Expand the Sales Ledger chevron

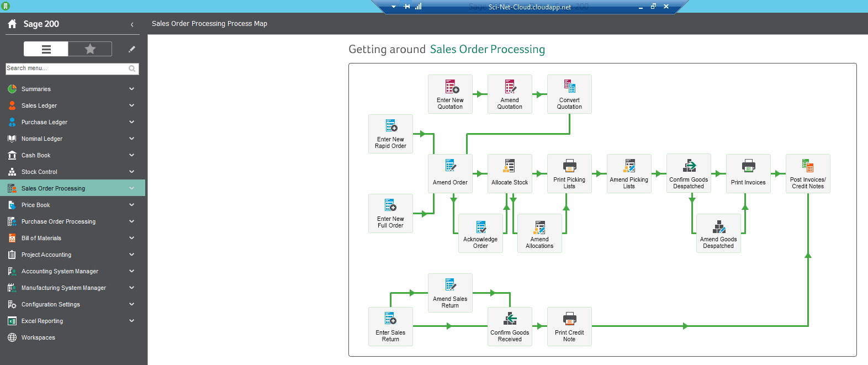tap(131, 105)
